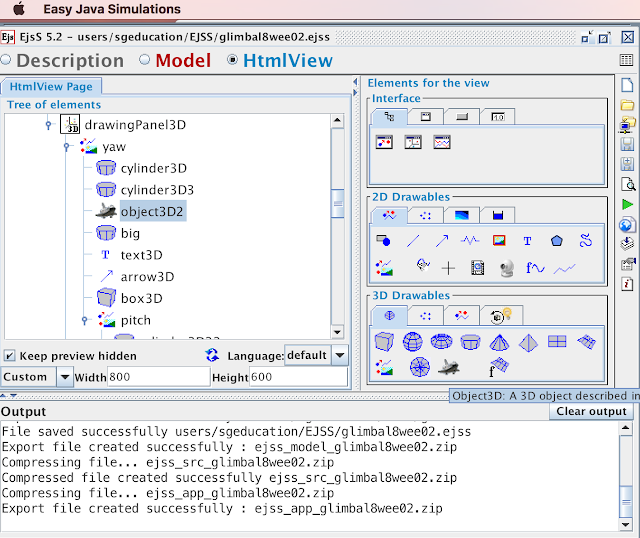Pick the 2D arrow element
640x538 pixels.
[x=442, y=240]
